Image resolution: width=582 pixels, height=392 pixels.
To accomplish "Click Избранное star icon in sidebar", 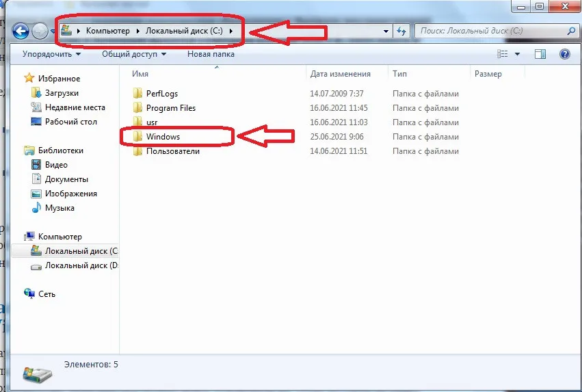I will click(x=29, y=78).
